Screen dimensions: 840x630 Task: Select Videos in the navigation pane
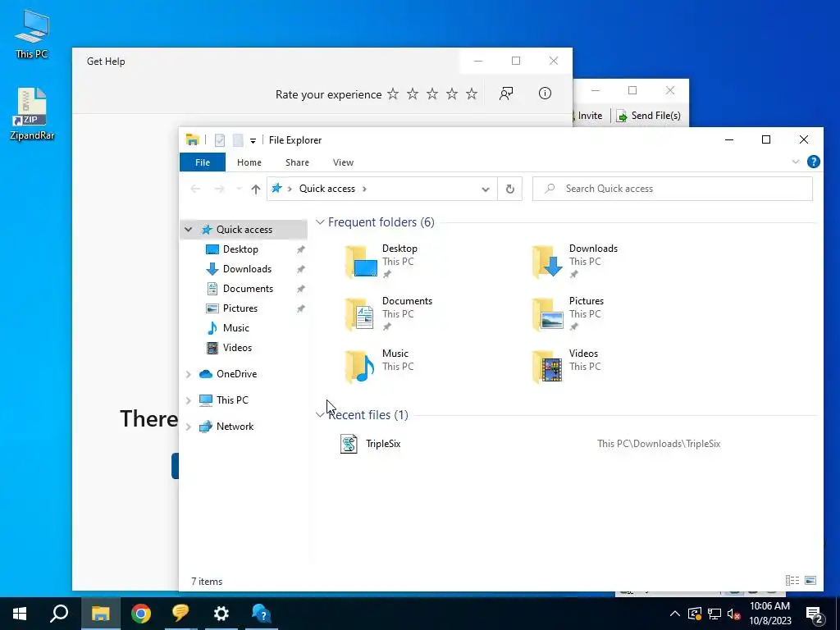tap(237, 348)
